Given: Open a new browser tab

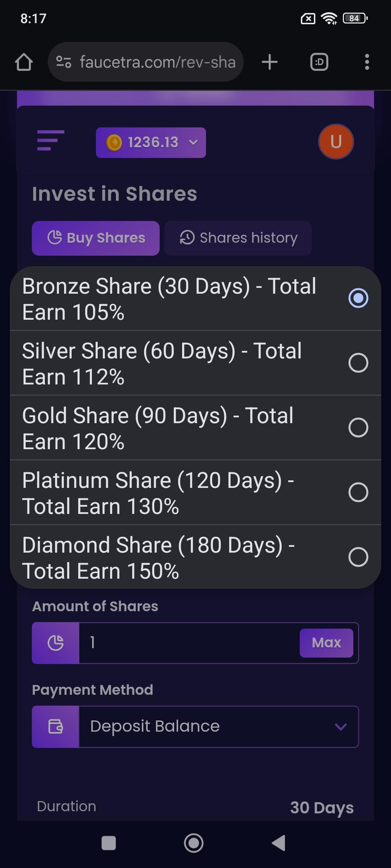Looking at the screenshot, I should point(270,62).
